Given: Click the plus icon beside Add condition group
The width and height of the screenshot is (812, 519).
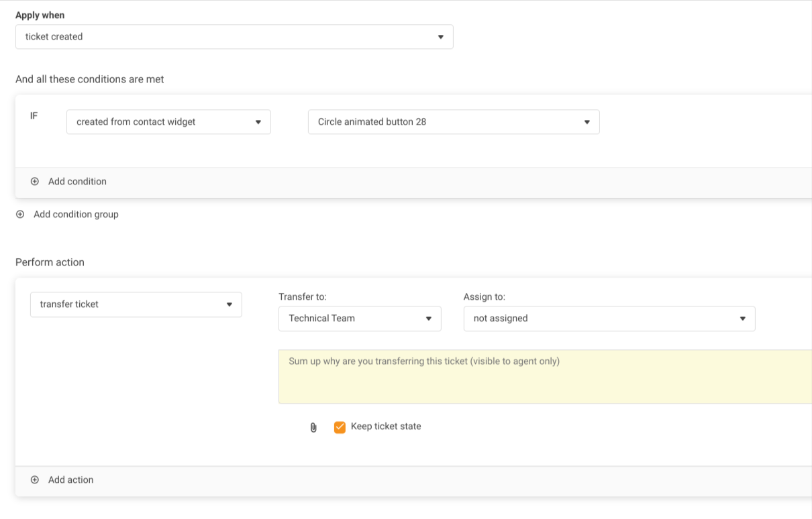Looking at the screenshot, I should coord(20,215).
